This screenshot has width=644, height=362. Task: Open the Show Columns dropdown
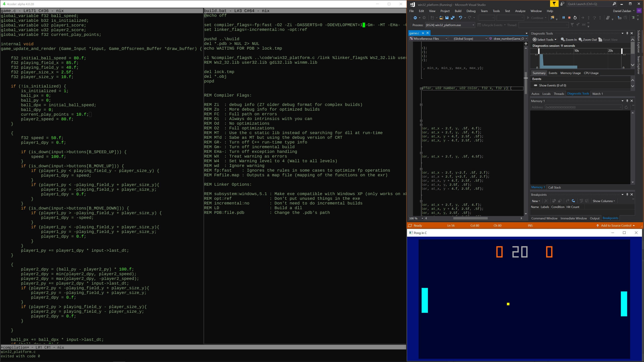[x=604, y=201]
